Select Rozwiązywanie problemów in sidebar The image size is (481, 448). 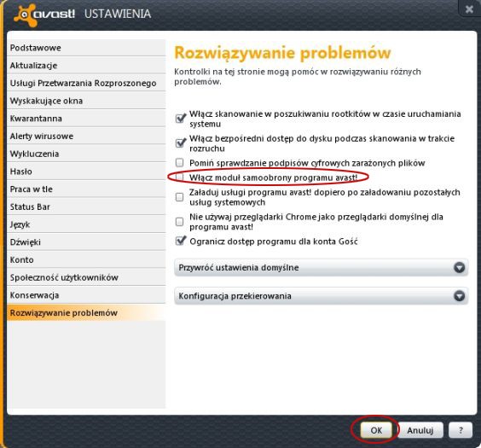click(x=86, y=312)
